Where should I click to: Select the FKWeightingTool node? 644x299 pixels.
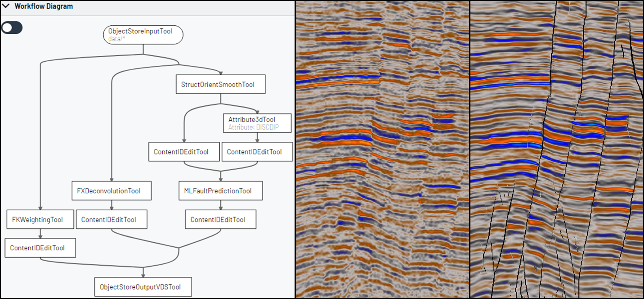pyautogui.click(x=40, y=220)
